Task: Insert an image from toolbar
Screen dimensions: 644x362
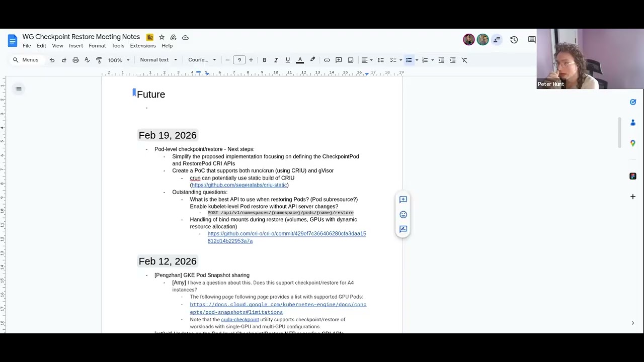Action: pos(351,60)
